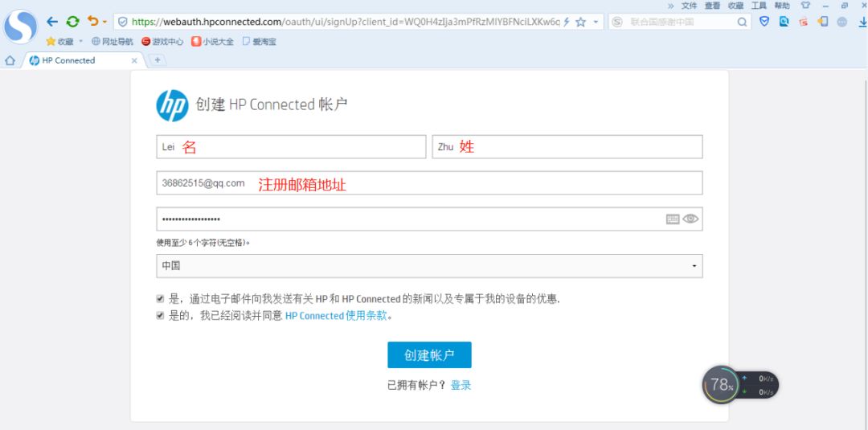This screenshot has height=430, width=868.
Task: Click the 创建 HP Connected 帐户 heading
Action: [x=272, y=104]
